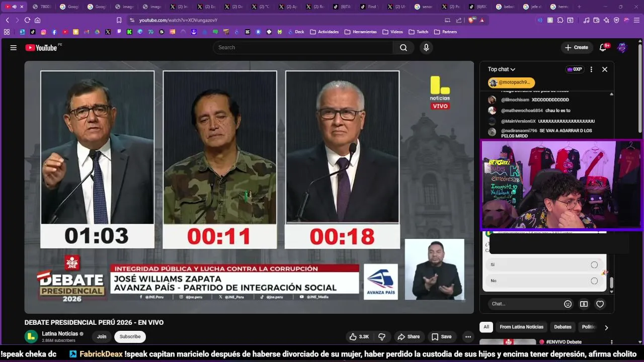Open the Latina Noticias channel name link
644x362 pixels.
coord(60,334)
